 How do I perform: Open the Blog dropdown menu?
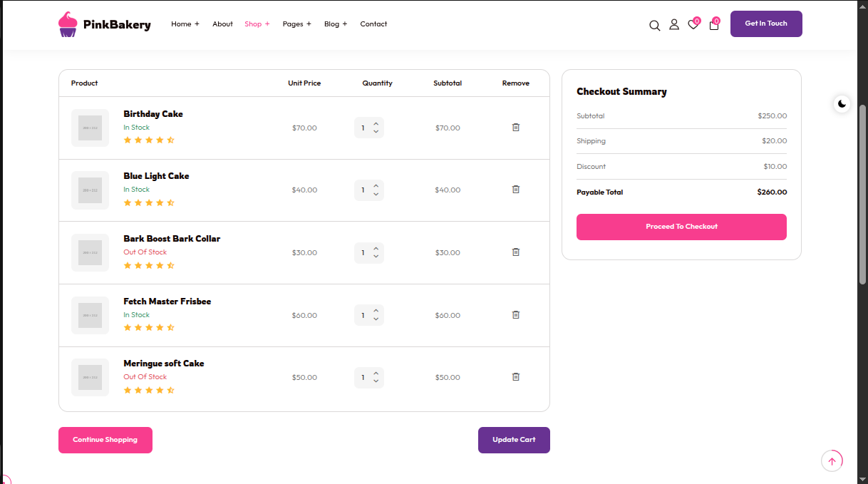(x=335, y=24)
